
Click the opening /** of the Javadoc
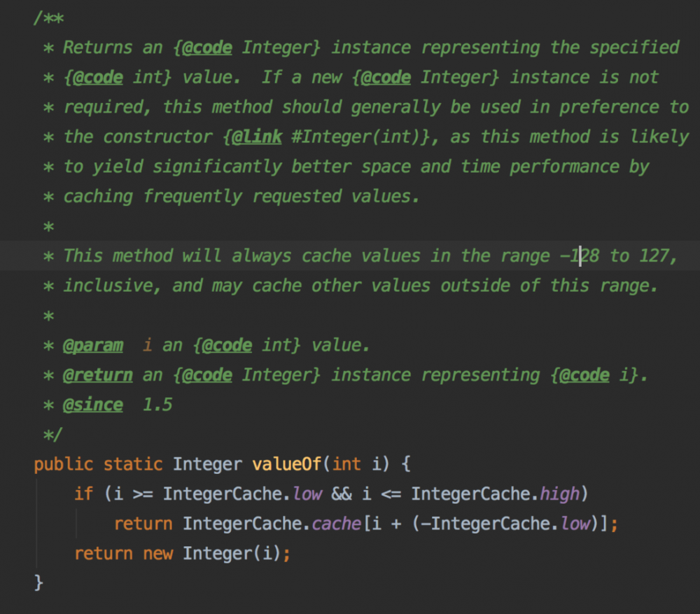coord(48,18)
